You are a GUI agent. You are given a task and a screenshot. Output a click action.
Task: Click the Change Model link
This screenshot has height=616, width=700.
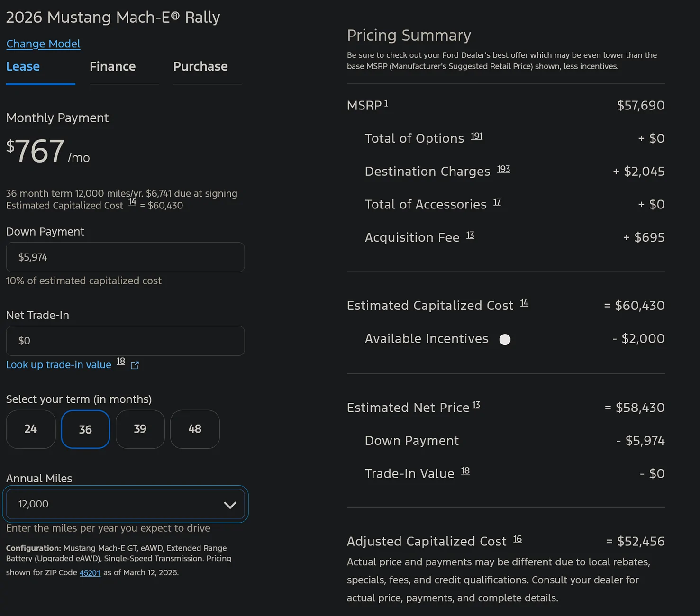[x=43, y=44]
